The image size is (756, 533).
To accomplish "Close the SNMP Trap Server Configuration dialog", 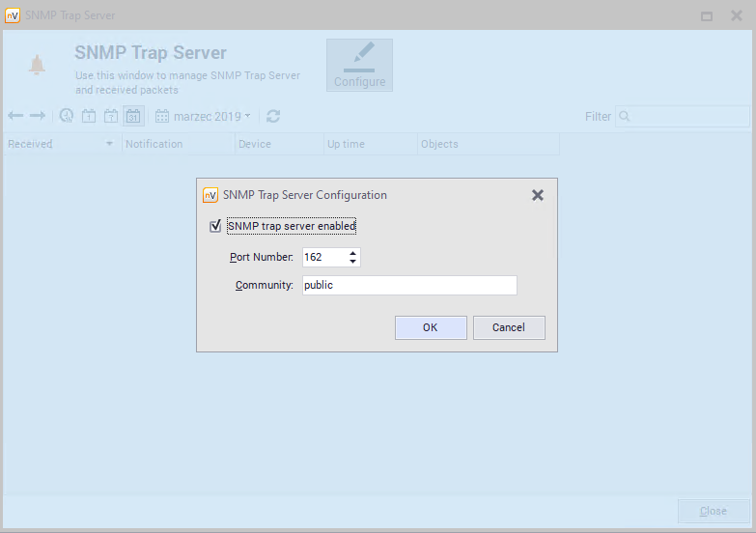I will pos(538,195).
